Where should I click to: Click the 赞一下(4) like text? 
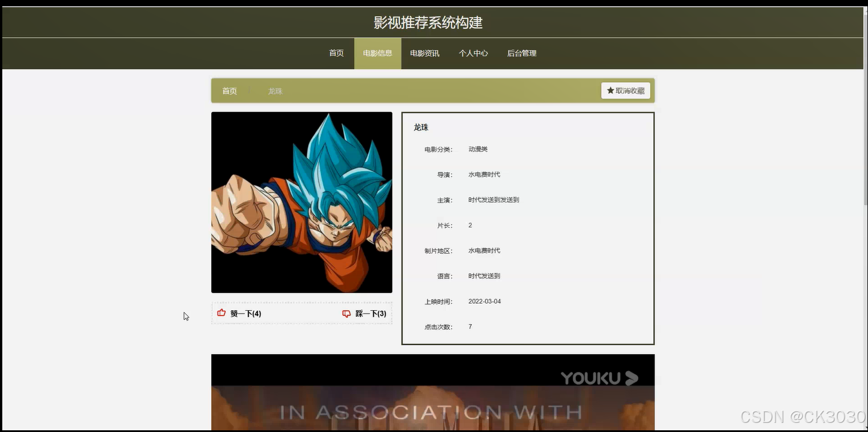246,314
